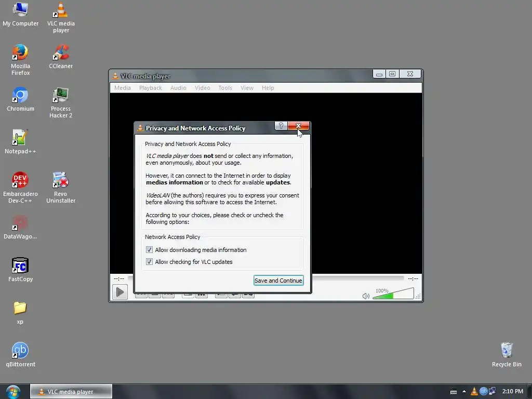This screenshot has height=399, width=532.
Task: Click the VLC seek bar right of dialog
Action: tap(358, 278)
